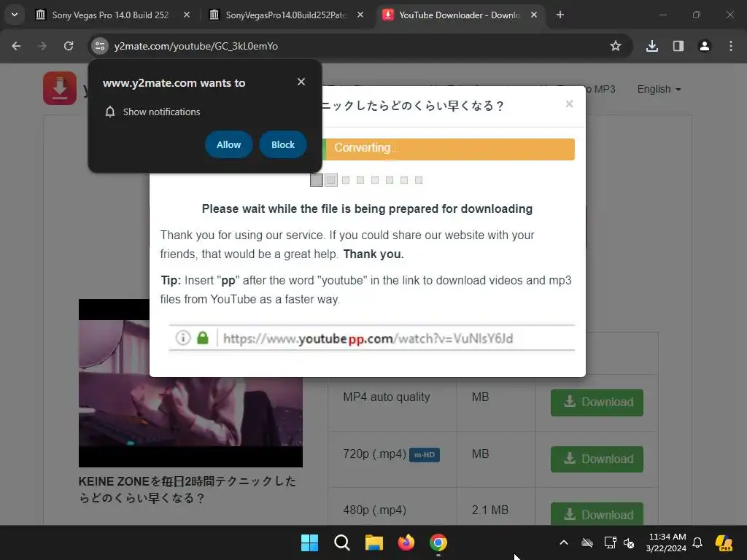Click the cloud sync tray icon
The image size is (747, 560).
point(587,542)
